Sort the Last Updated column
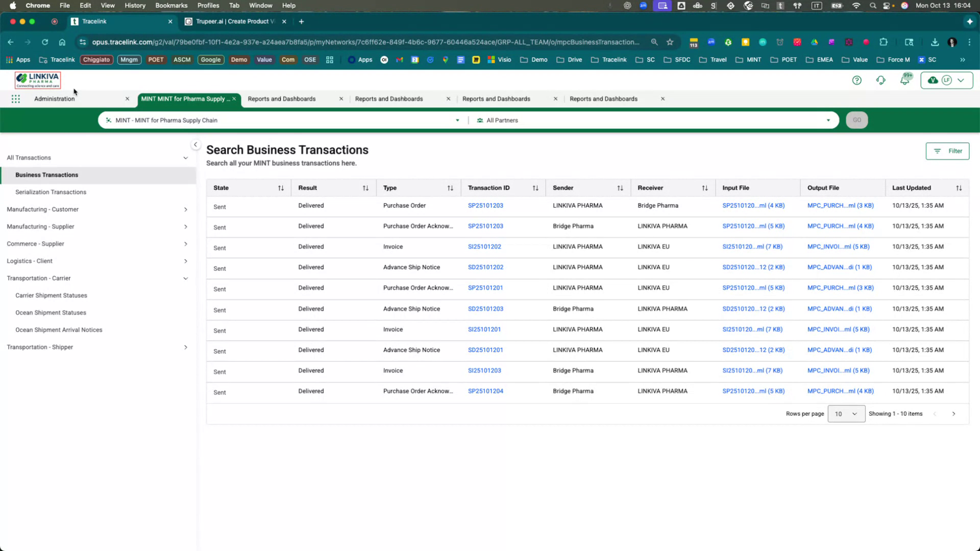This screenshot has height=551, width=980. pos(960,188)
